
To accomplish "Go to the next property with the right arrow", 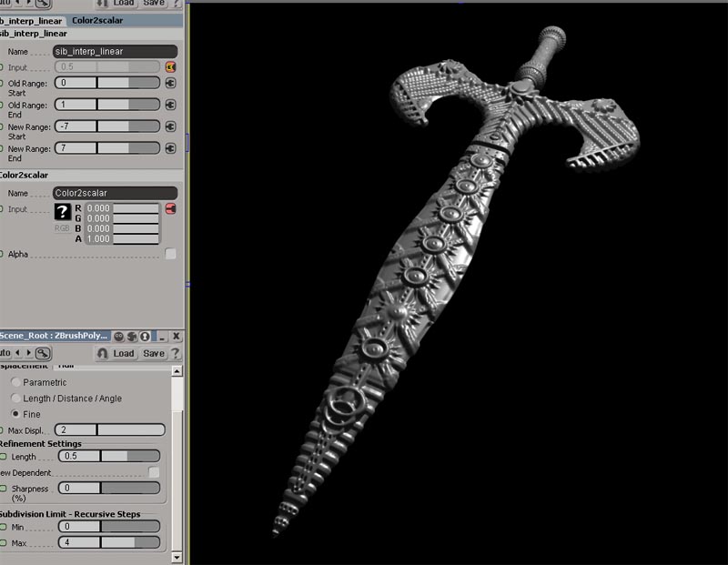I will [29, 353].
